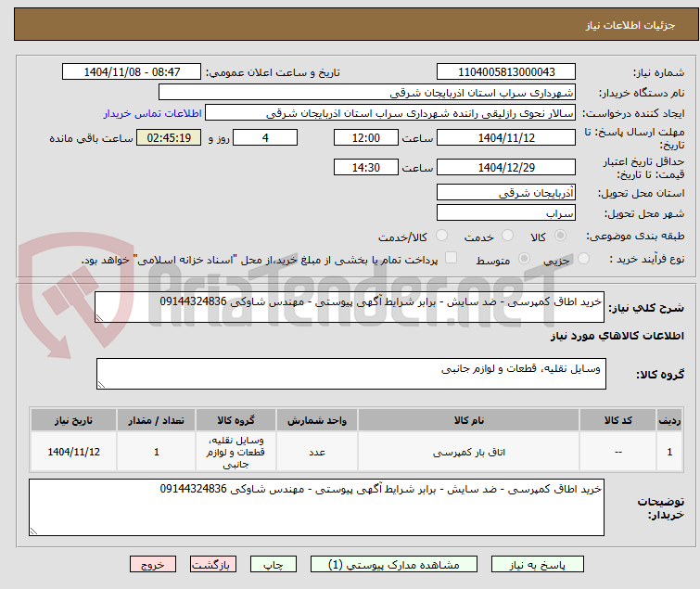Click the request creator field
This screenshot has height=589, width=700.
[x=390, y=113]
